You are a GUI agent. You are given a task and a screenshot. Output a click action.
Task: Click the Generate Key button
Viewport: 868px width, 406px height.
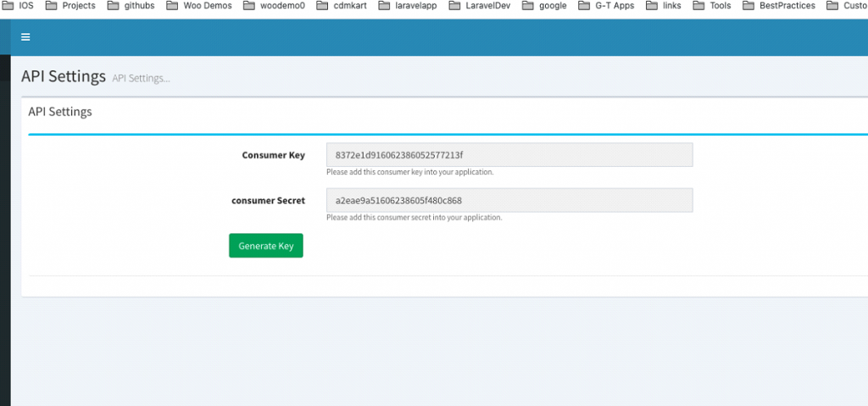[266, 245]
